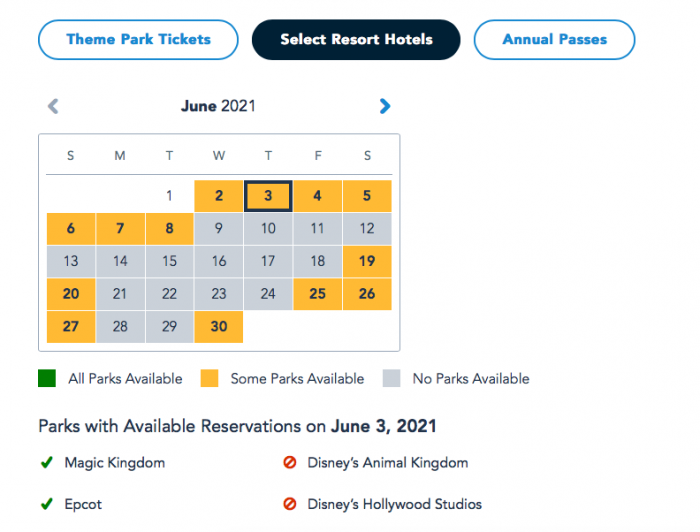Screen dimensions: 700x532
Task: Switch to Annual Passes tab
Action: point(554,40)
